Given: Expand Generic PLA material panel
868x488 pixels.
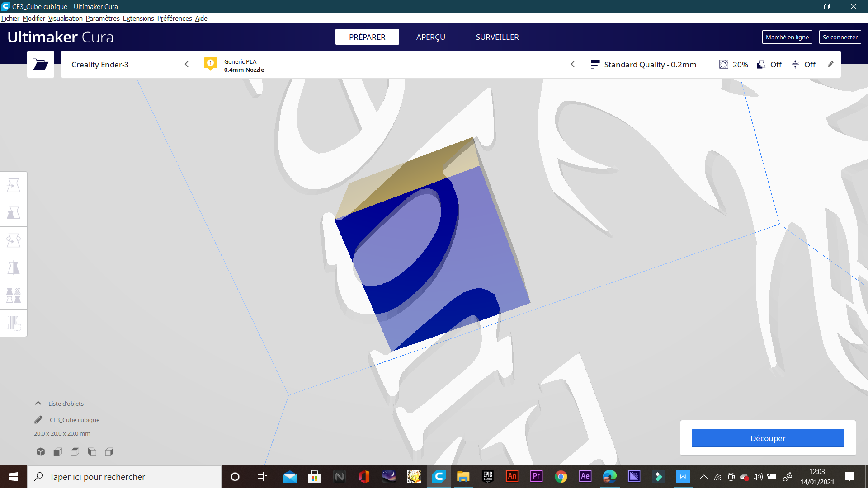Looking at the screenshot, I should [389, 64].
